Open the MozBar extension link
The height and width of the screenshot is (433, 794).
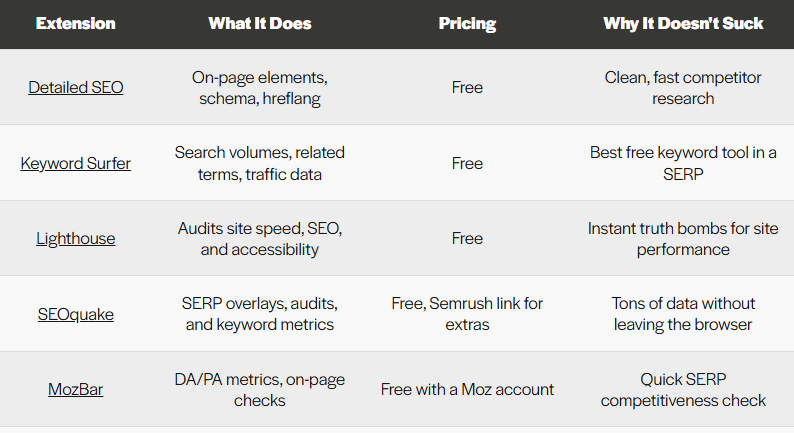76,389
